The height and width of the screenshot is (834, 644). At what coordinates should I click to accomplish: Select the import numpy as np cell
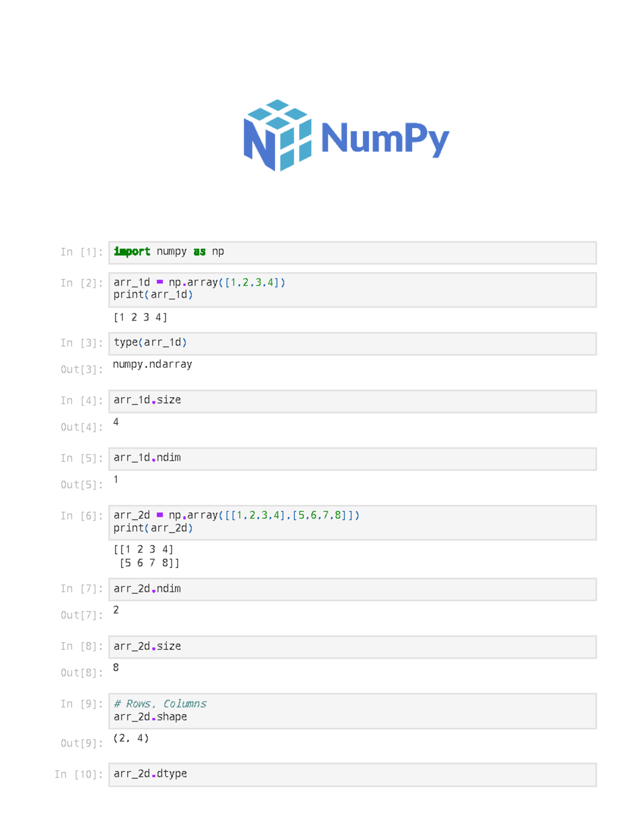tap(353, 252)
